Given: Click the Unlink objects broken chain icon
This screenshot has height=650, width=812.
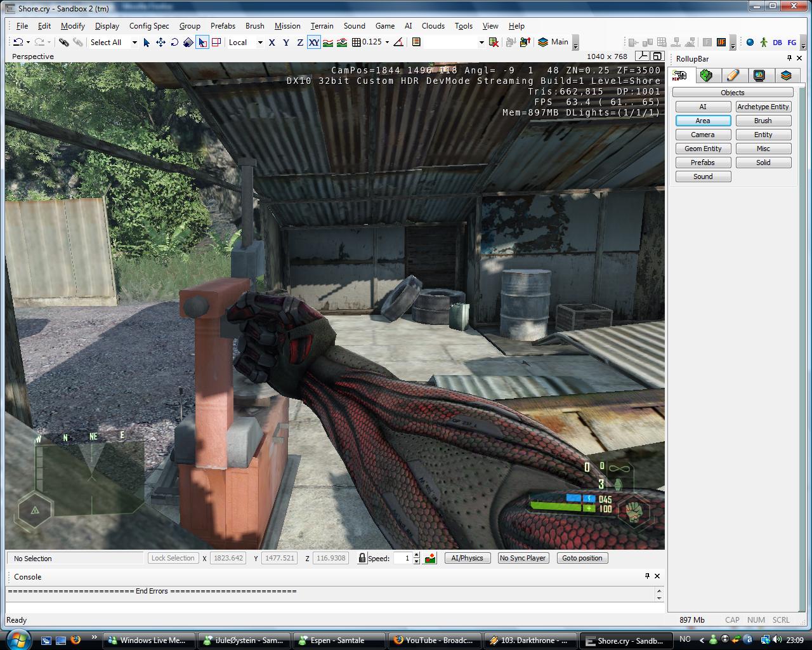Looking at the screenshot, I should coord(77,42).
